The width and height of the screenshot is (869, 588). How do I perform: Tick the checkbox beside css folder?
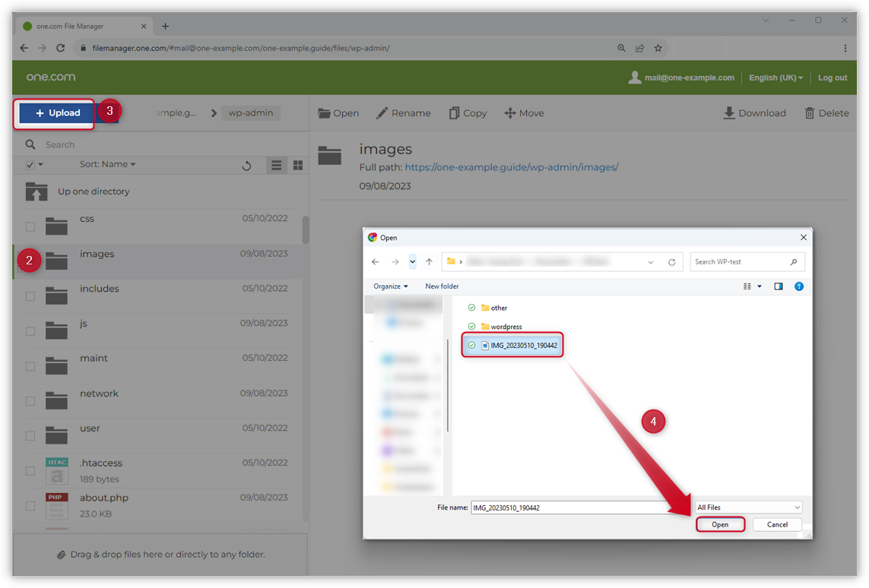(30, 226)
